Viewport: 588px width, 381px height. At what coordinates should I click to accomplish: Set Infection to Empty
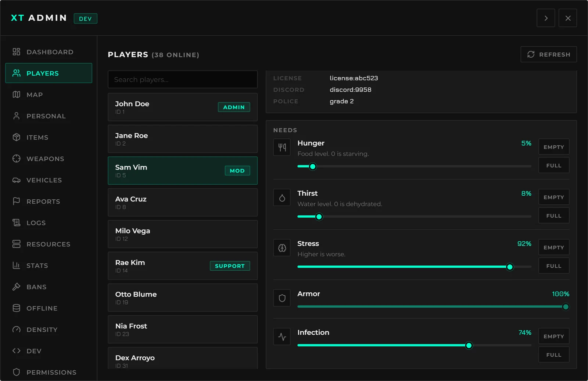point(554,336)
